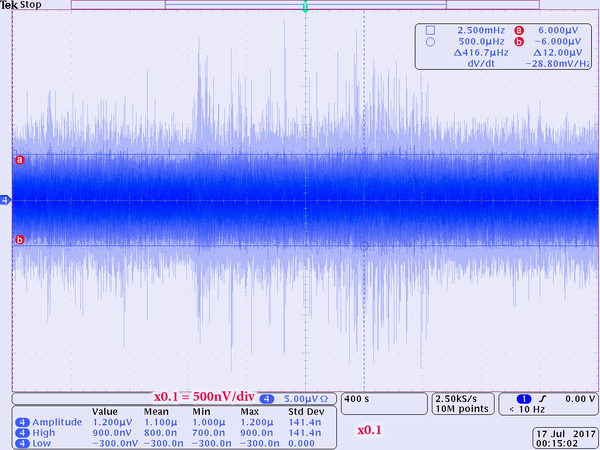Click the -6.000µV cursor b value
The width and height of the screenshot is (600, 450).
(556, 42)
